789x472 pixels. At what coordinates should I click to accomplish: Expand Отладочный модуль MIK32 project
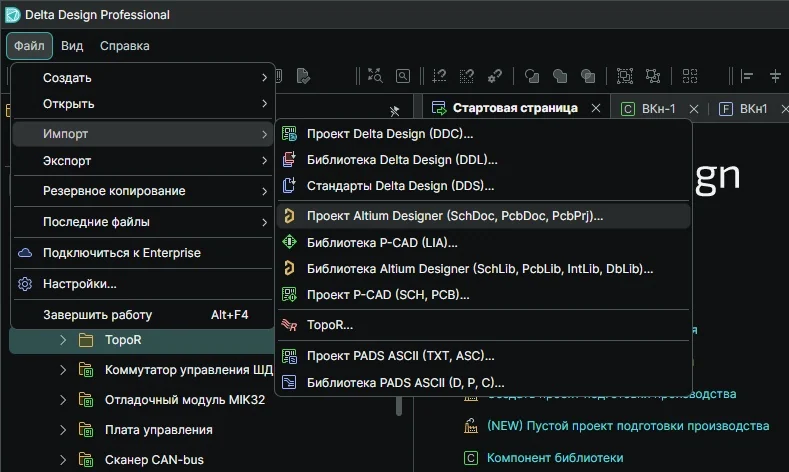click(x=63, y=400)
